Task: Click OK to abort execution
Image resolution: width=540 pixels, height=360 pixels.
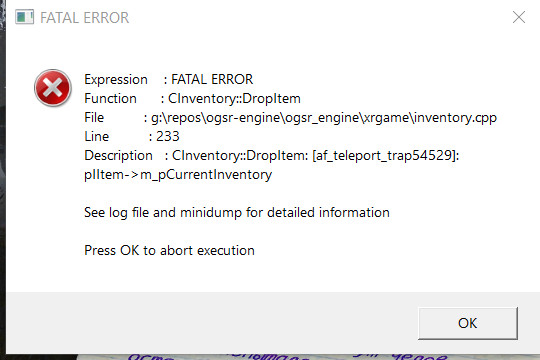Action: pyautogui.click(x=468, y=323)
